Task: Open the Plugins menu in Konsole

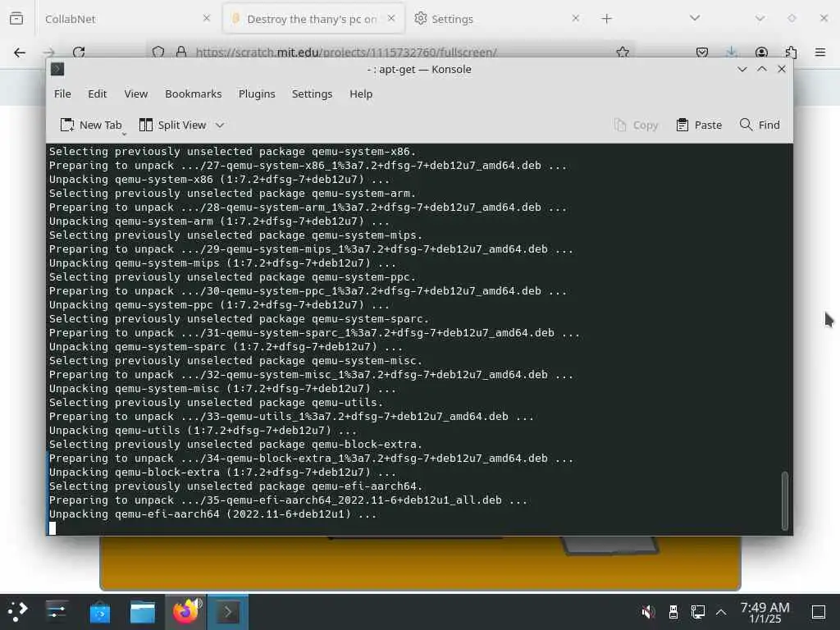Action: (x=257, y=94)
